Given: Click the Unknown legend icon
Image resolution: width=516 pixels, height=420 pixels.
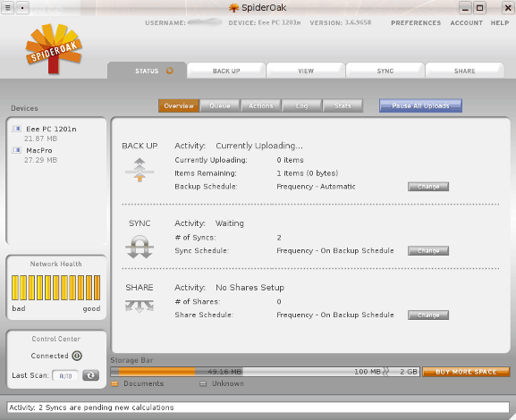Looking at the screenshot, I should [x=203, y=384].
